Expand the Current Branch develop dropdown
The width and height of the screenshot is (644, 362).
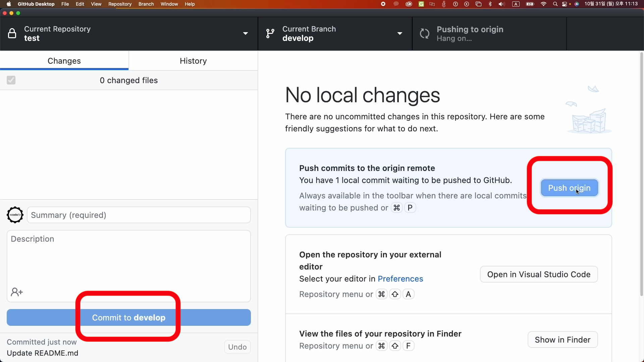pyautogui.click(x=399, y=34)
